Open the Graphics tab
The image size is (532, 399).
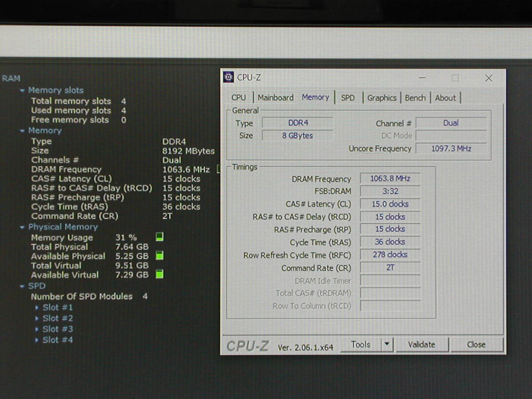[382, 98]
